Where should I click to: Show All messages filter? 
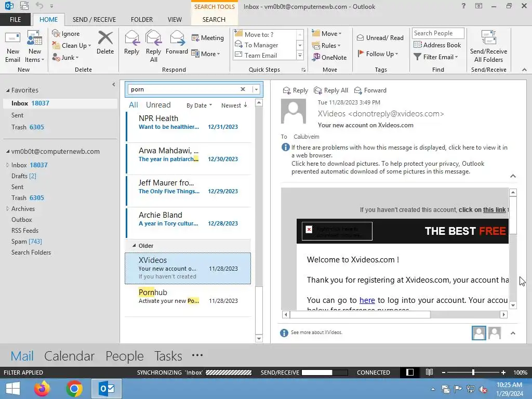coord(134,105)
